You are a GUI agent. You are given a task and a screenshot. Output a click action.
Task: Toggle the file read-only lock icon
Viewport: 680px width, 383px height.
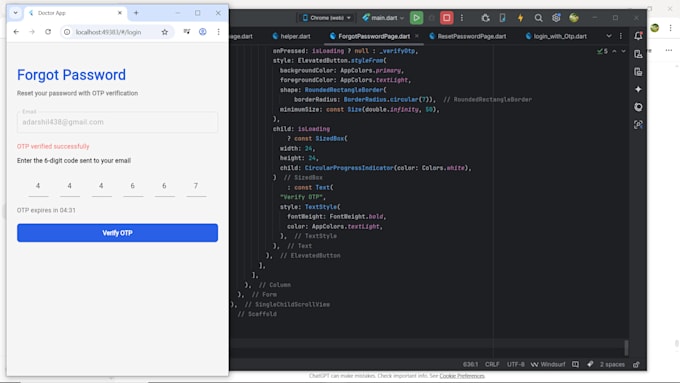click(636, 364)
